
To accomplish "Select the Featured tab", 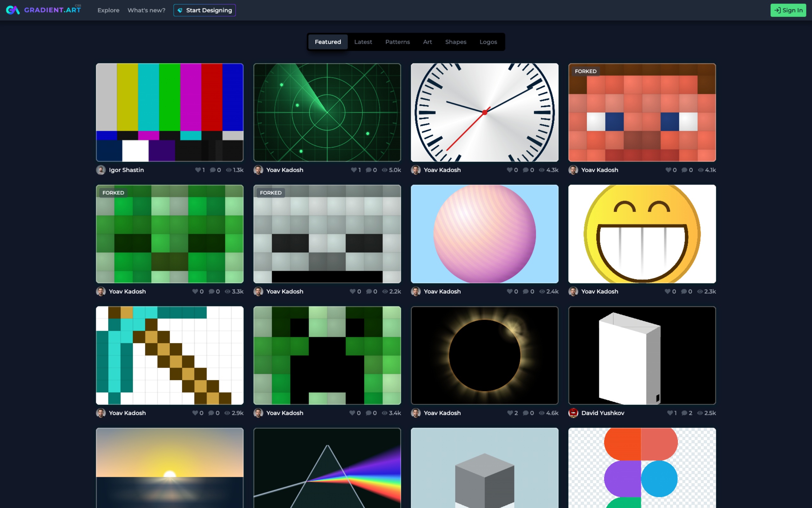I will tap(327, 42).
